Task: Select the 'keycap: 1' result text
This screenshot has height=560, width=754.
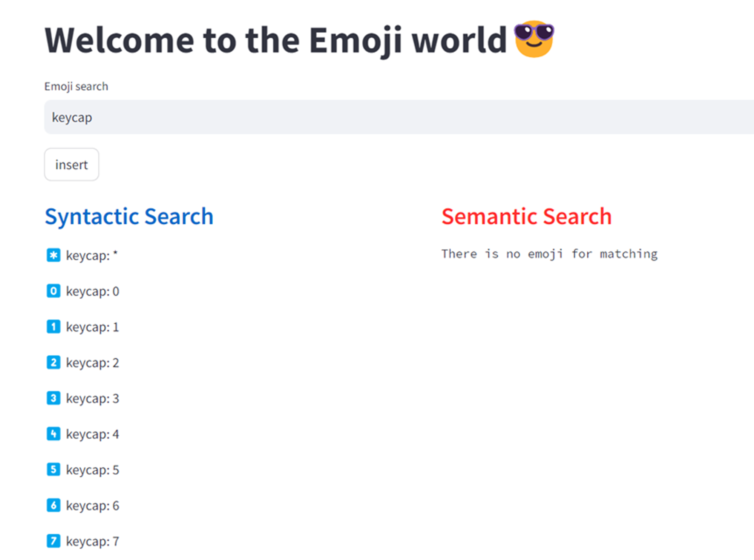Action: [92, 327]
